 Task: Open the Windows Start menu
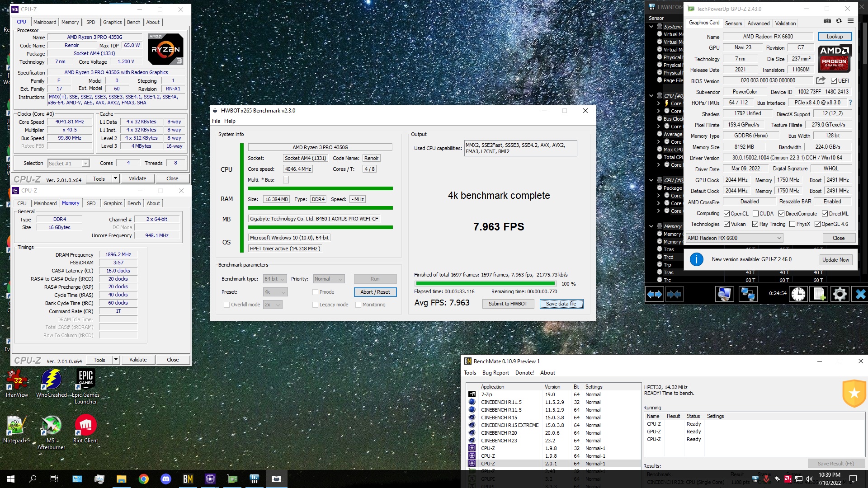coord(11,479)
